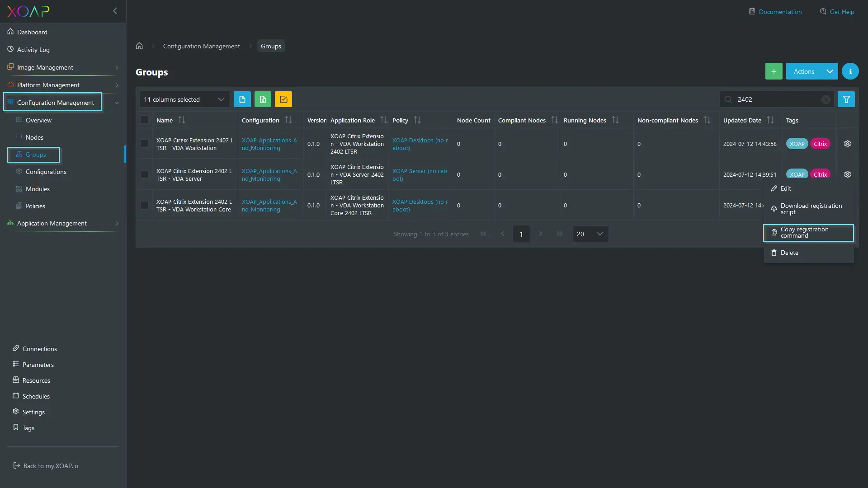
Task: Export table as CSV file icon
Action: (242, 99)
